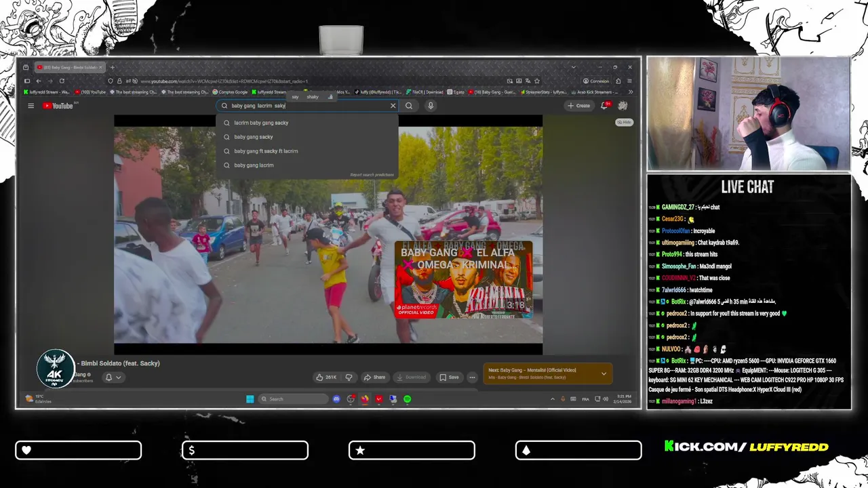The width and height of the screenshot is (868, 488).
Task: Expand the 'Next: Baby Gang – Mentalité' mix chevron
Action: (x=604, y=373)
